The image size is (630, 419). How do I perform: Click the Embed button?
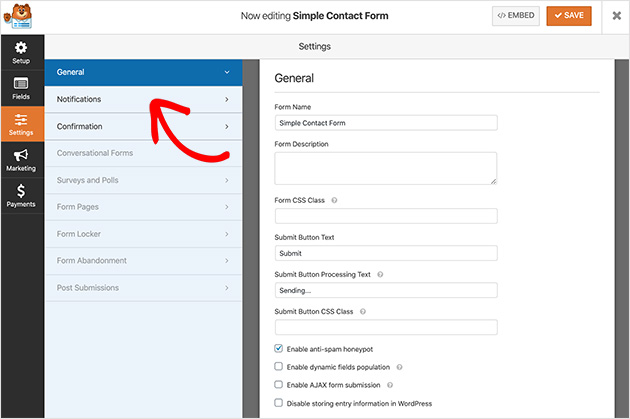click(515, 17)
